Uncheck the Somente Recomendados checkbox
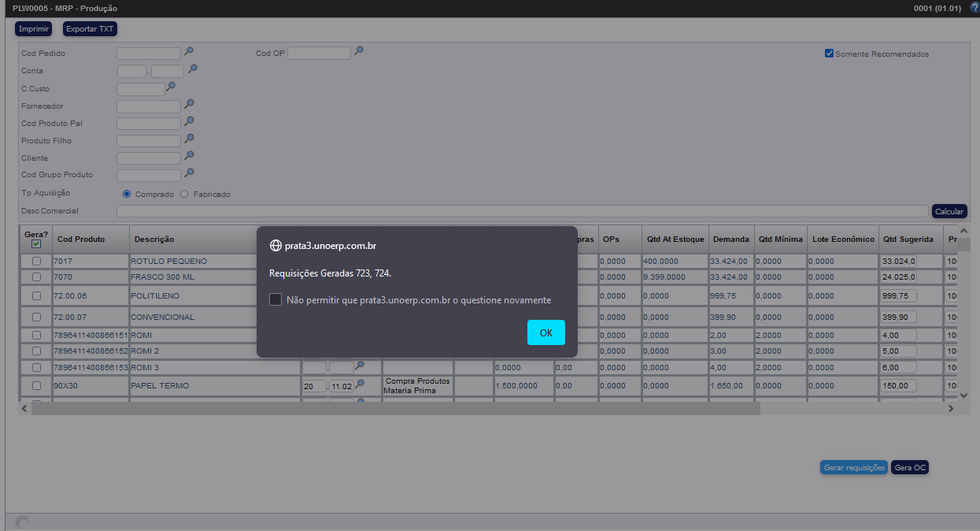980x531 pixels. coord(829,54)
